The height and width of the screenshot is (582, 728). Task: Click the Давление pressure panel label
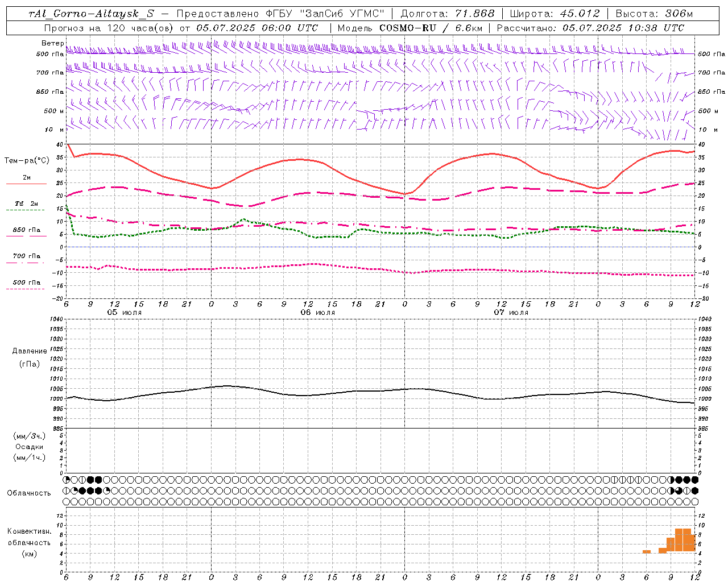tap(30, 351)
